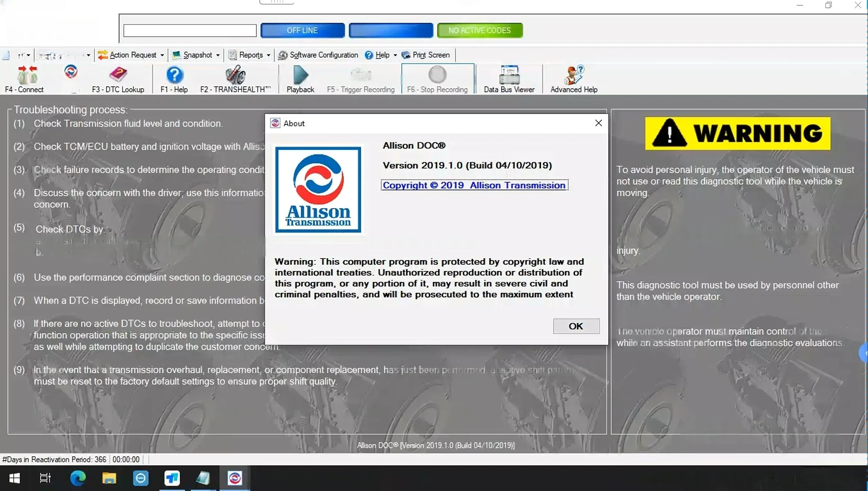Click the notepad taskbar icon

click(x=203, y=478)
